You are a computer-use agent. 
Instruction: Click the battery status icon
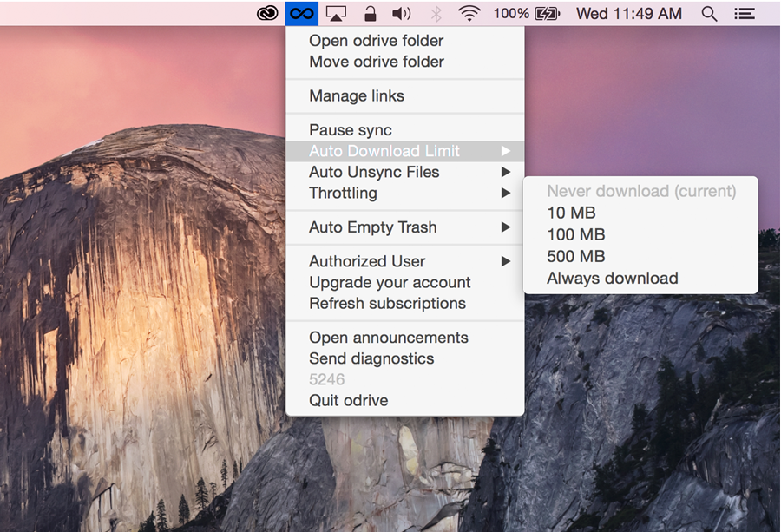[x=548, y=13]
